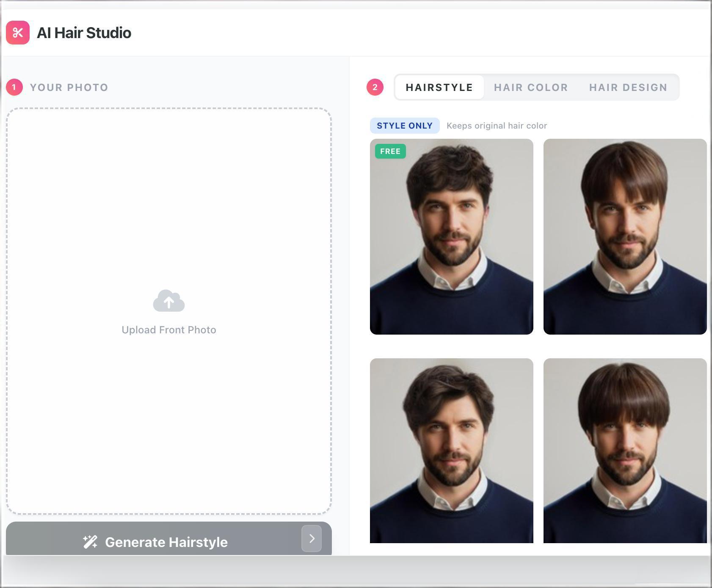Open the HAIR DESIGN tab

(628, 87)
